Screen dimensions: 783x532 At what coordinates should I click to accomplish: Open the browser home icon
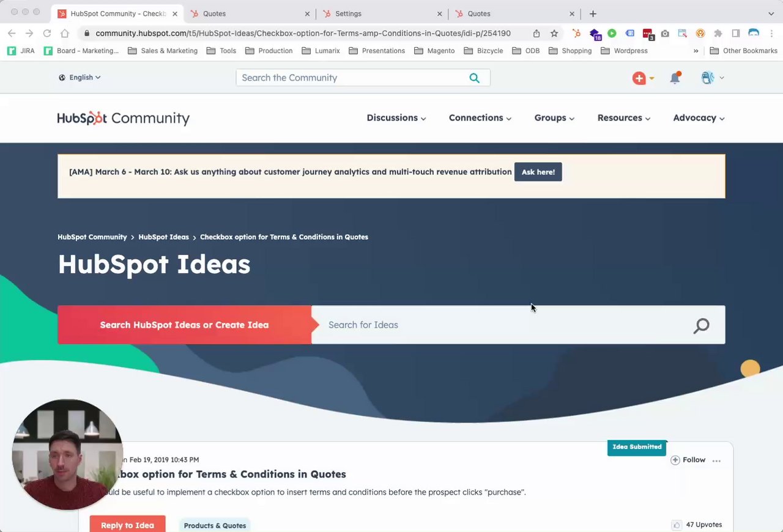(65, 33)
